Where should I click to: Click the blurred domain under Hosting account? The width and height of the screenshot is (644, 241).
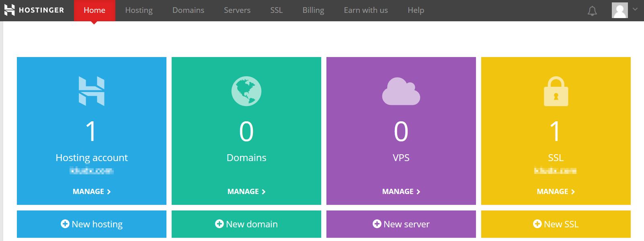pos(92,171)
